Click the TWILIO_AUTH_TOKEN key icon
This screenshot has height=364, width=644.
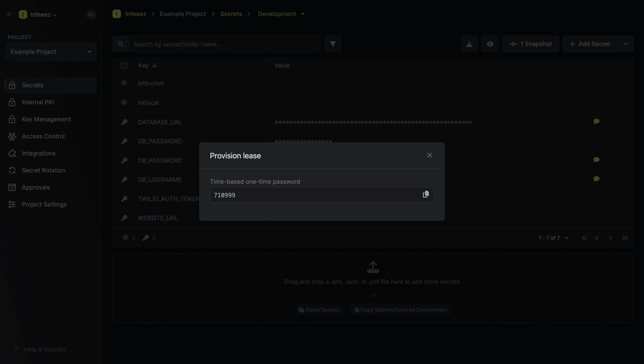124,199
